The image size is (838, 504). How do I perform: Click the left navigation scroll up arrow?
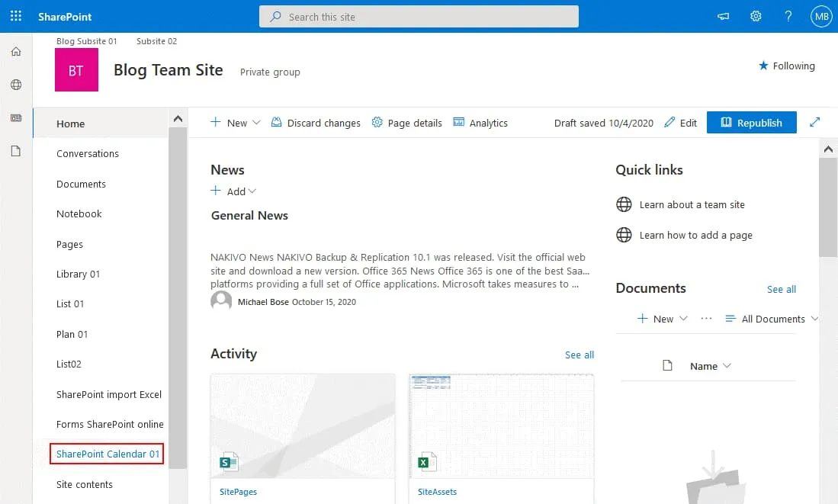tap(178, 119)
